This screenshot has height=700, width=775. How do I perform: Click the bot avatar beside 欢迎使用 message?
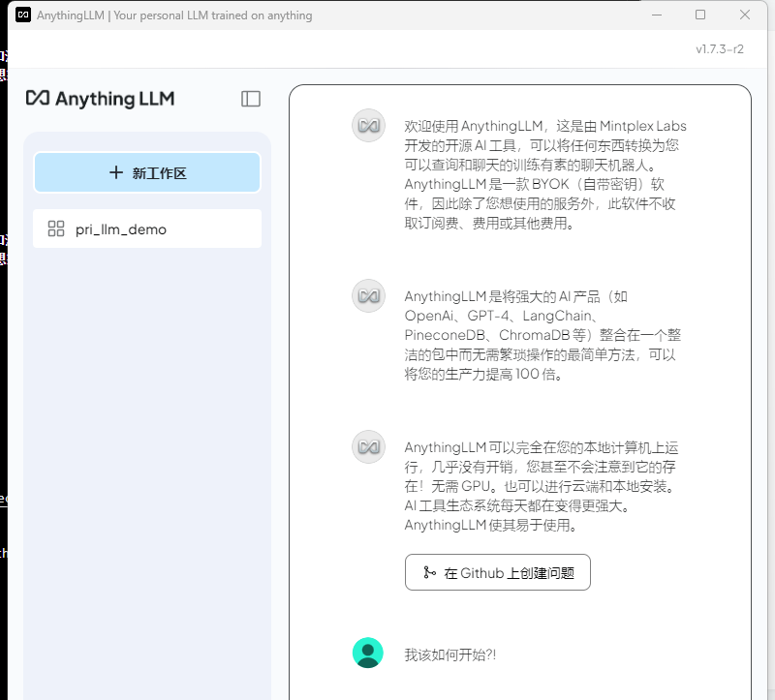[x=368, y=126]
